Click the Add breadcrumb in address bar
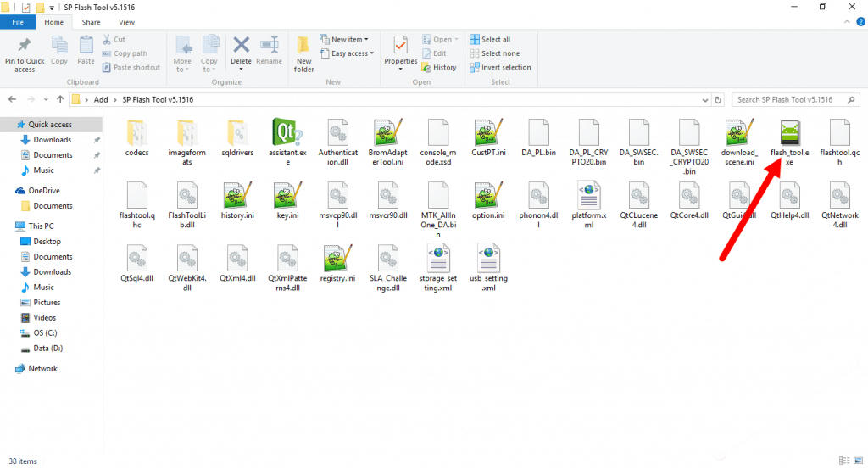The image size is (868, 469). point(101,100)
